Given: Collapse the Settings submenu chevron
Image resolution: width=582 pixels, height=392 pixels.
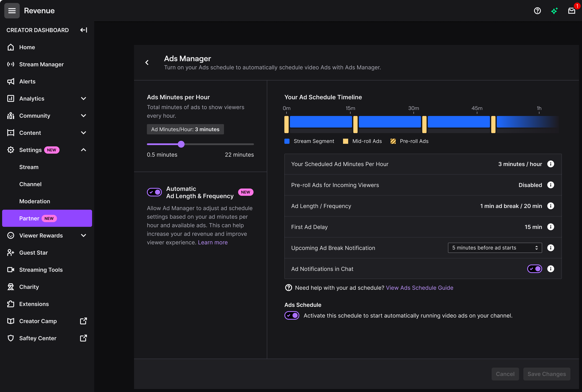Looking at the screenshot, I should click(84, 150).
